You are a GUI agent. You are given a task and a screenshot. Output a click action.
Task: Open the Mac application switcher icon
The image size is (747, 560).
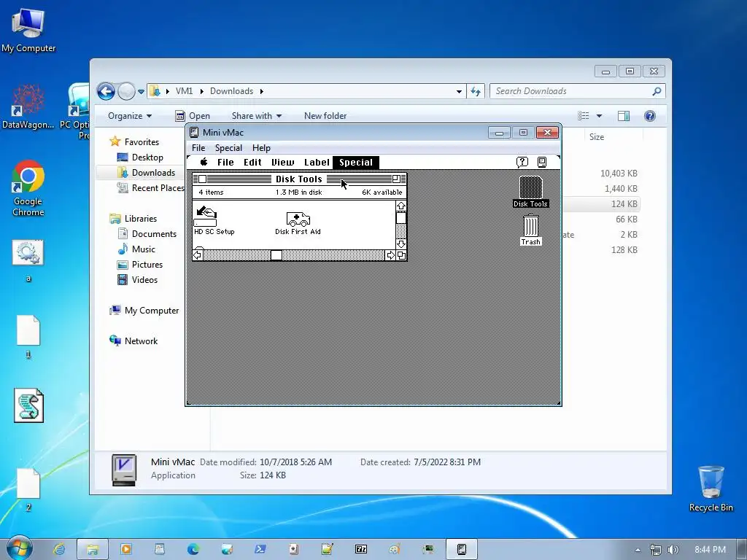542,162
